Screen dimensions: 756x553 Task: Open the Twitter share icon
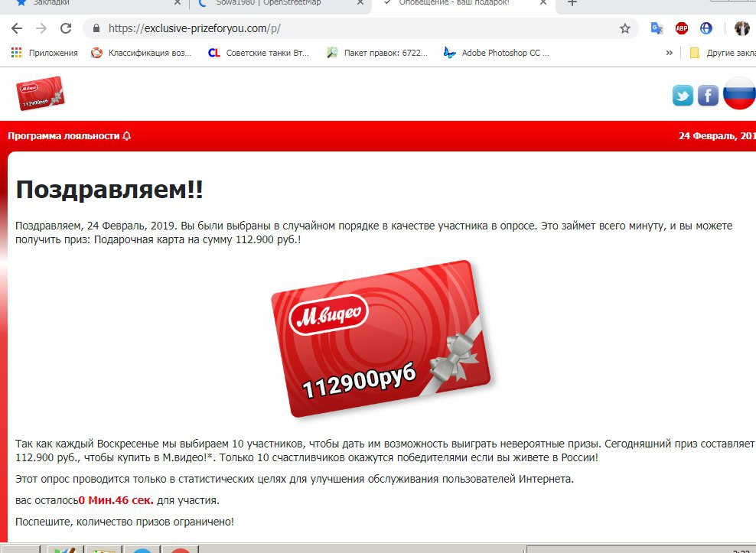[x=683, y=96]
